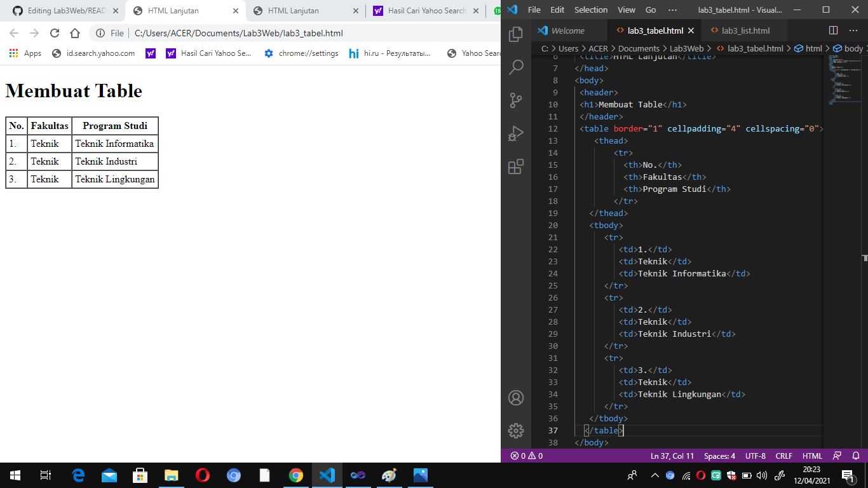Open the volume control in system tray
Image resolution: width=868 pixels, height=488 pixels.
[762, 475]
